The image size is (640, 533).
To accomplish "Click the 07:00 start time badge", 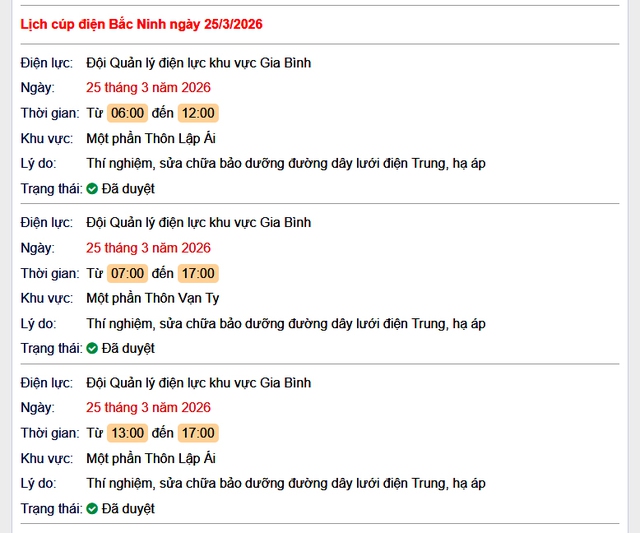I will (x=127, y=273).
